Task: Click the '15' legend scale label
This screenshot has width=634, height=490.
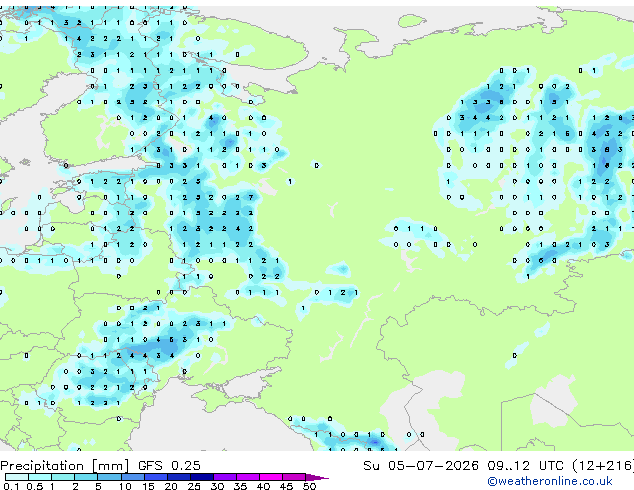Action: (x=148, y=486)
